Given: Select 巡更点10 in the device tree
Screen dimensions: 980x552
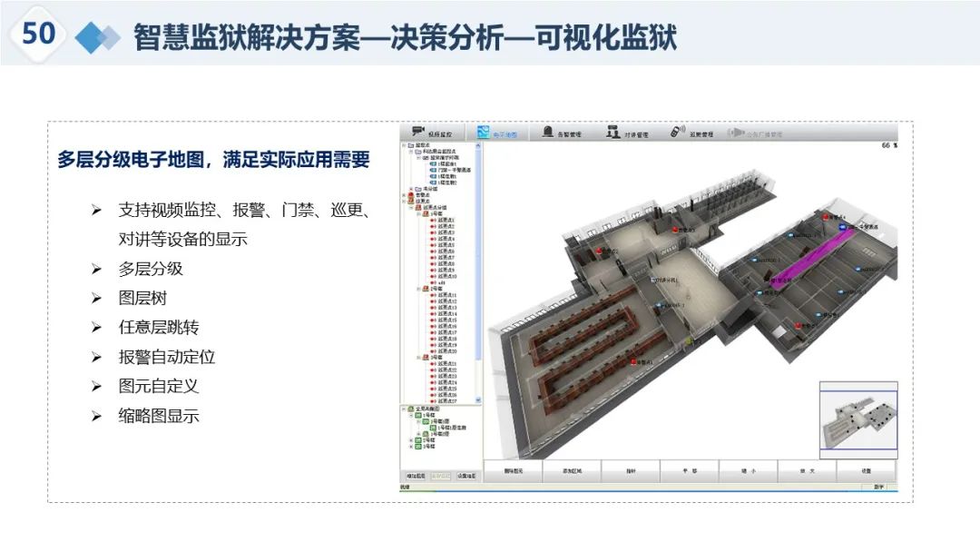Looking at the screenshot, I should click(x=447, y=276).
